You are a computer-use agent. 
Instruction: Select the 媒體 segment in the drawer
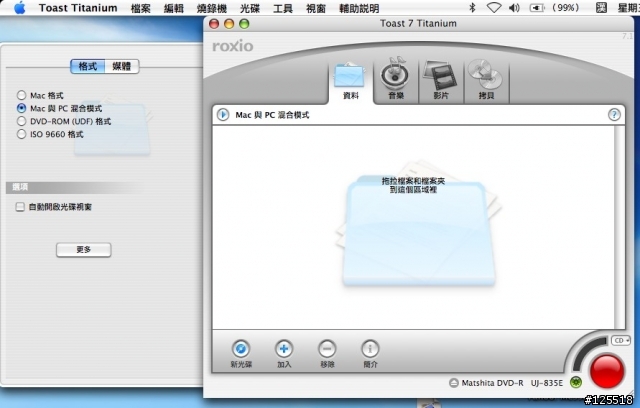[x=122, y=66]
